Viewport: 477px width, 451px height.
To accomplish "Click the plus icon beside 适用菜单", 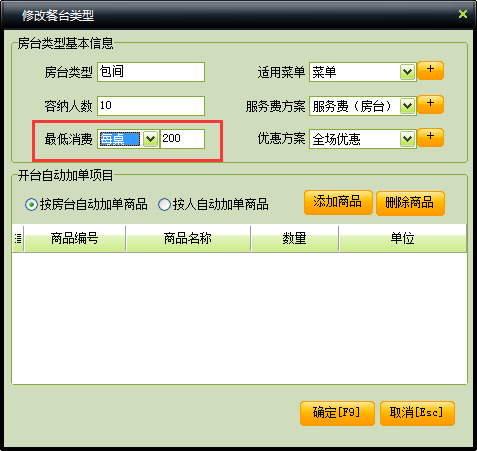I will point(430,71).
